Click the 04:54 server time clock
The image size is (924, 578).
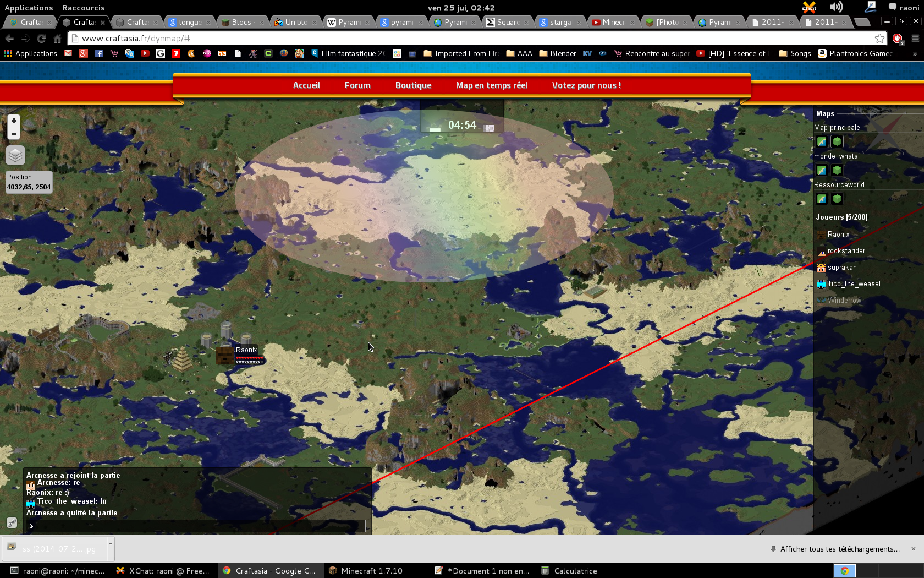tap(462, 125)
